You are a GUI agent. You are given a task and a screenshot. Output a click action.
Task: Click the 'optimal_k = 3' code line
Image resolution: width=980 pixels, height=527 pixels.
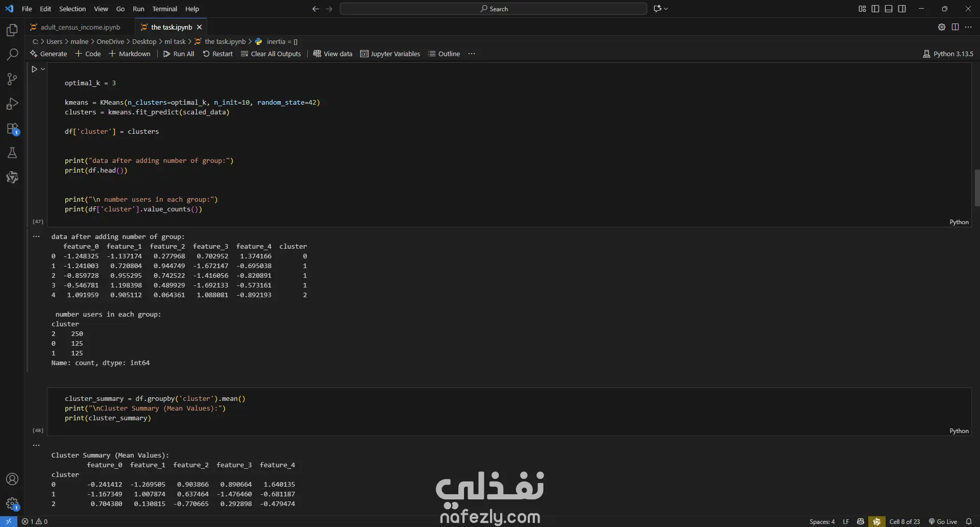(x=90, y=83)
